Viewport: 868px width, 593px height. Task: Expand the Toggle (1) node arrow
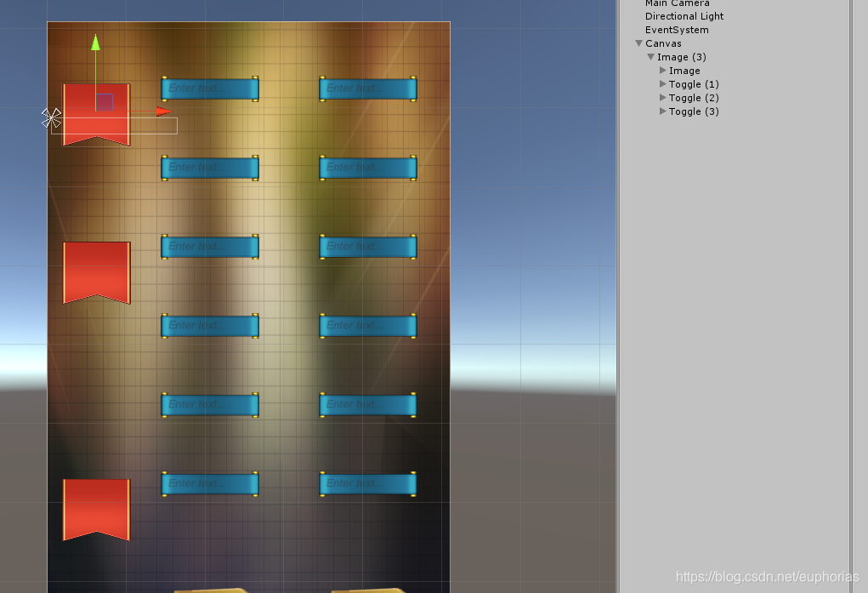point(662,84)
